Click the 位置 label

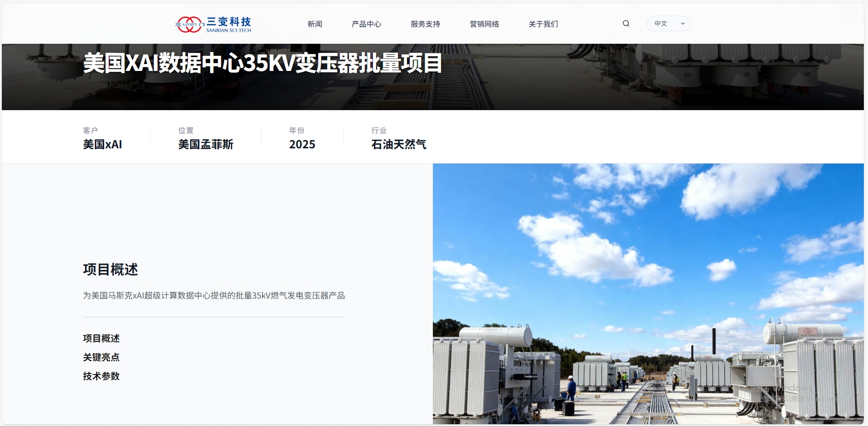tap(186, 130)
